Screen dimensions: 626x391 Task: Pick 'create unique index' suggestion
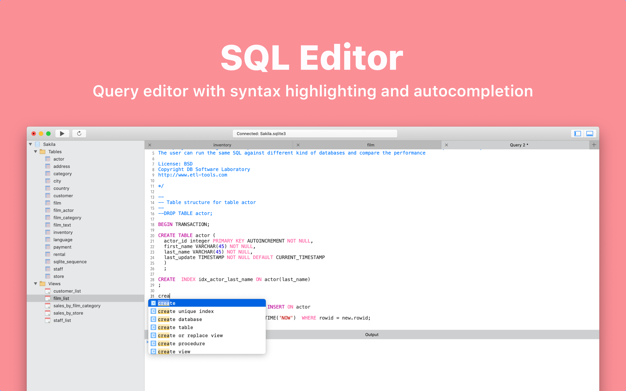[207, 311]
